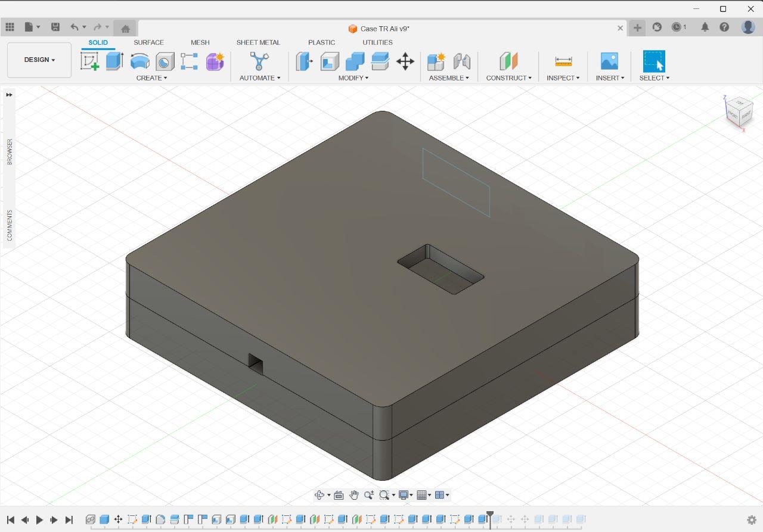Screen dimensions: 763x532
Task: Select the Joint tool icon
Action: pos(462,61)
